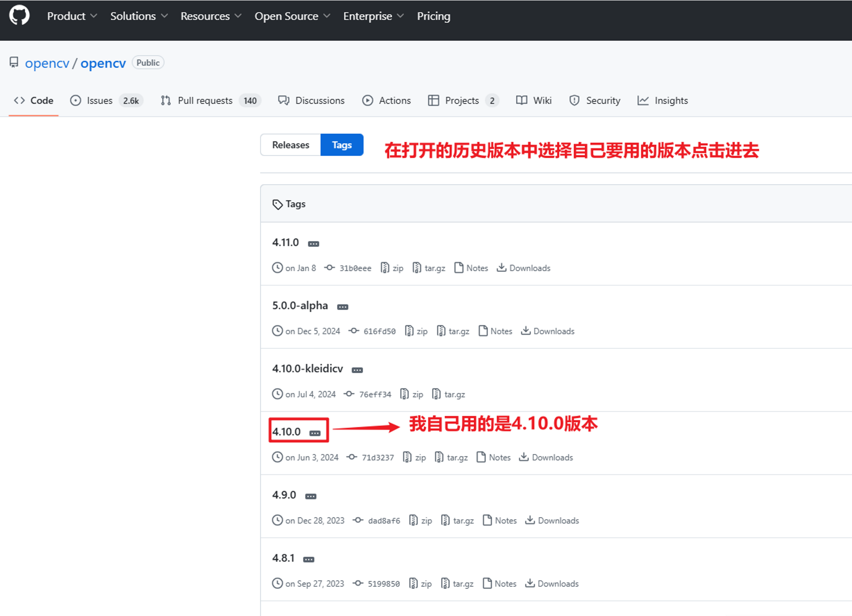Download the 4.9.0 tar.gz archive
This screenshot has height=616, width=852.
click(x=457, y=520)
